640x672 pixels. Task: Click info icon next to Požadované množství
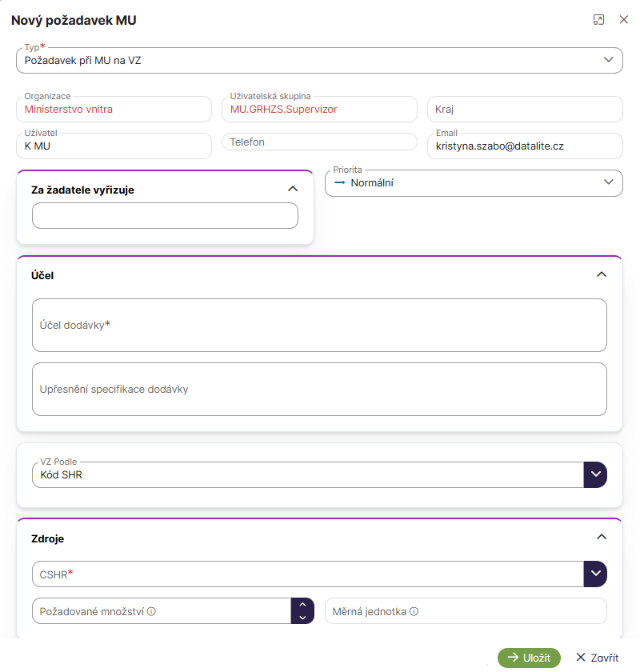click(151, 612)
